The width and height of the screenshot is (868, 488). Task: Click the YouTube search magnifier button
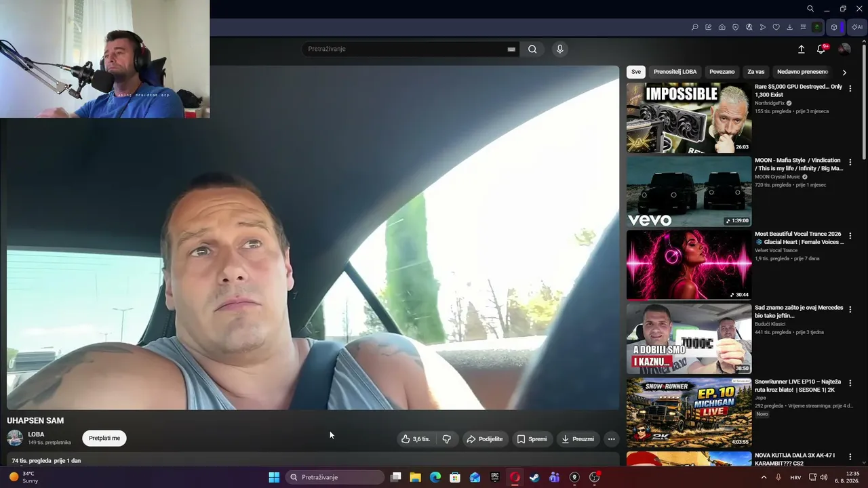532,49
